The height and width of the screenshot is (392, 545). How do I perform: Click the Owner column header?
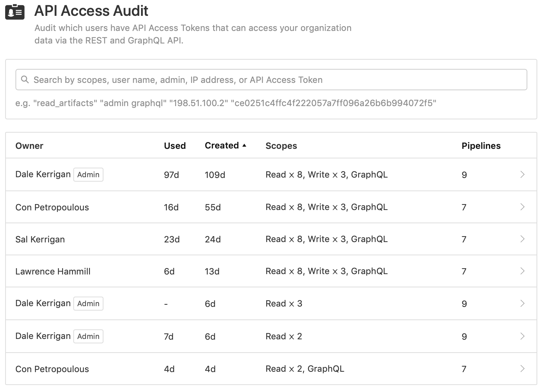point(29,146)
